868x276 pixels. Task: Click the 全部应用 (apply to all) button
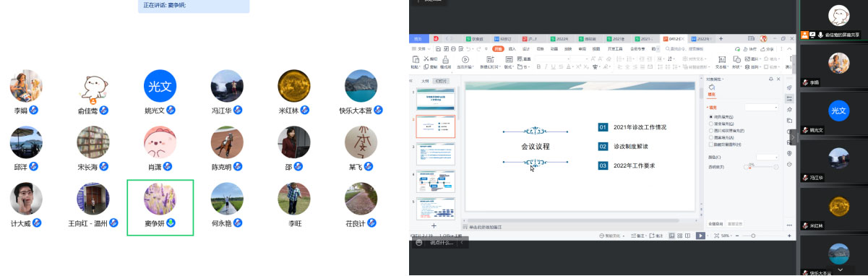(716, 223)
